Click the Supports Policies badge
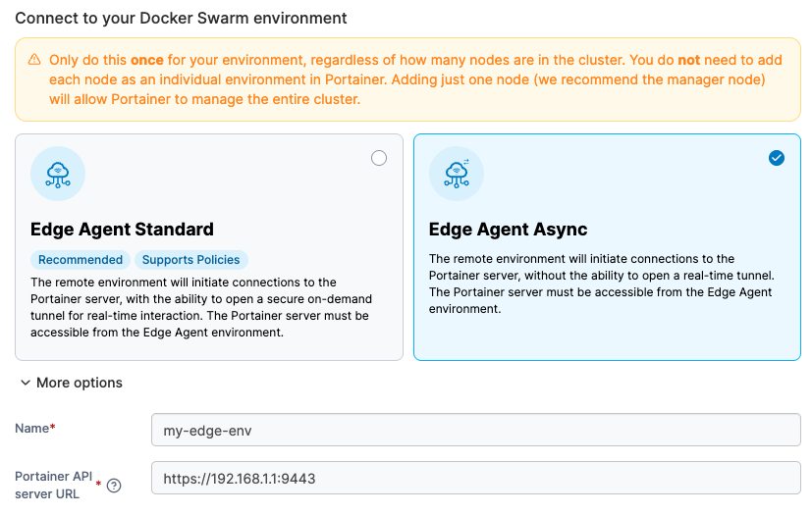Image resolution: width=812 pixels, height=515 pixels. 190,260
